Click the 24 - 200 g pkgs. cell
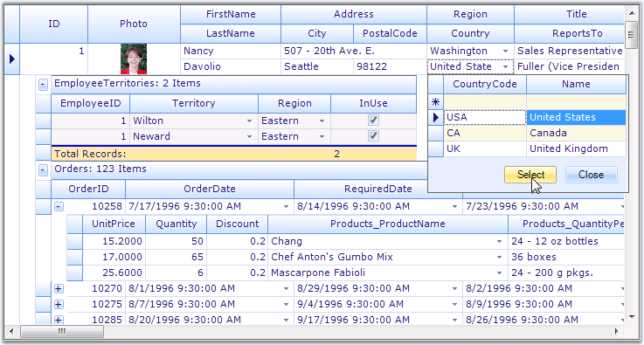Screen dimensions: 644x345 566,273
